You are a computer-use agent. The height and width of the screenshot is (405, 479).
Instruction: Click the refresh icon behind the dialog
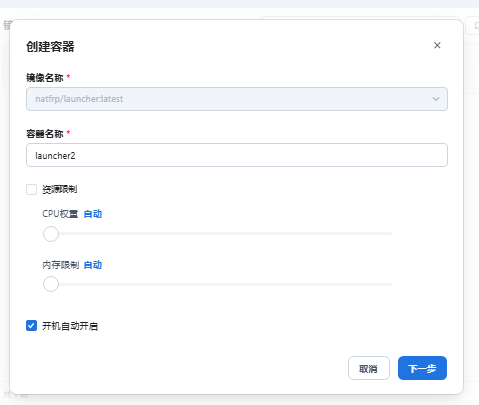476,25
